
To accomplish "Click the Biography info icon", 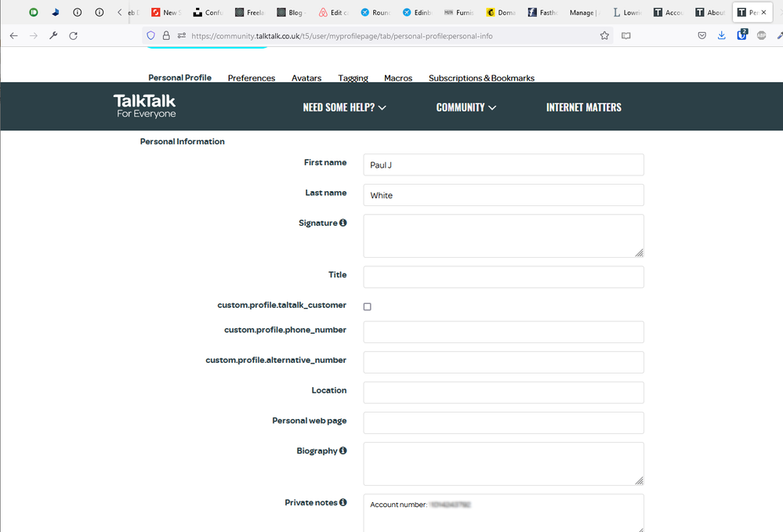I will click(343, 451).
